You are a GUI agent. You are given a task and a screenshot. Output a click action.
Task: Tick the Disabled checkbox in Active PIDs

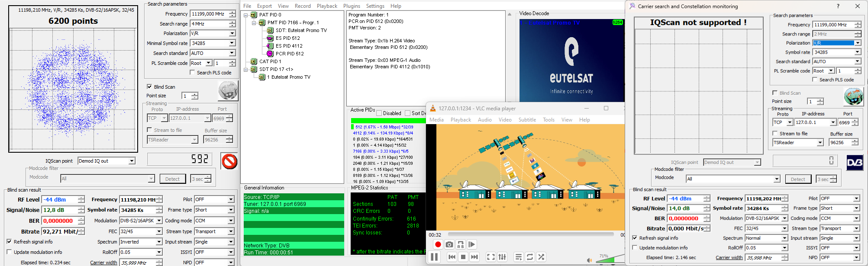[379, 113]
